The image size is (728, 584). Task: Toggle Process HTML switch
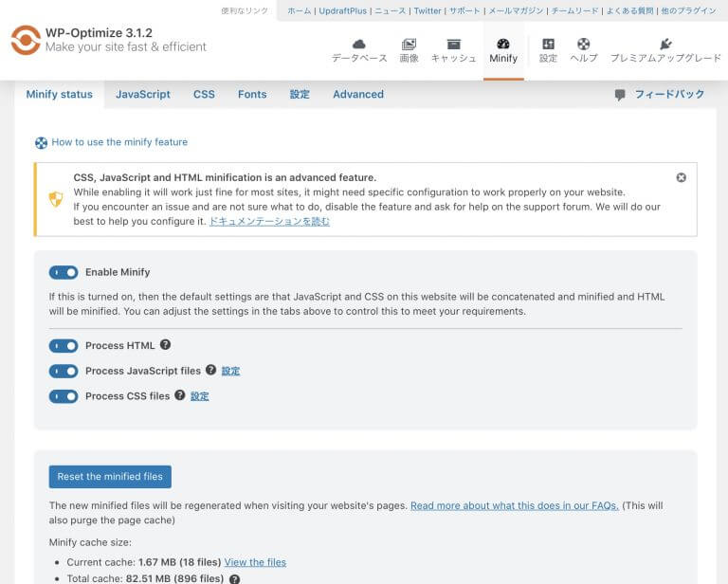(64, 346)
